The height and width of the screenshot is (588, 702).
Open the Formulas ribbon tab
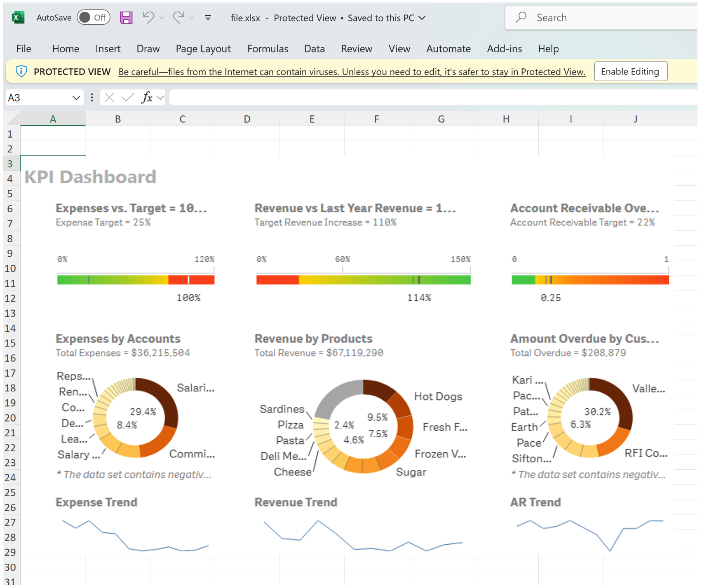tap(268, 49)
